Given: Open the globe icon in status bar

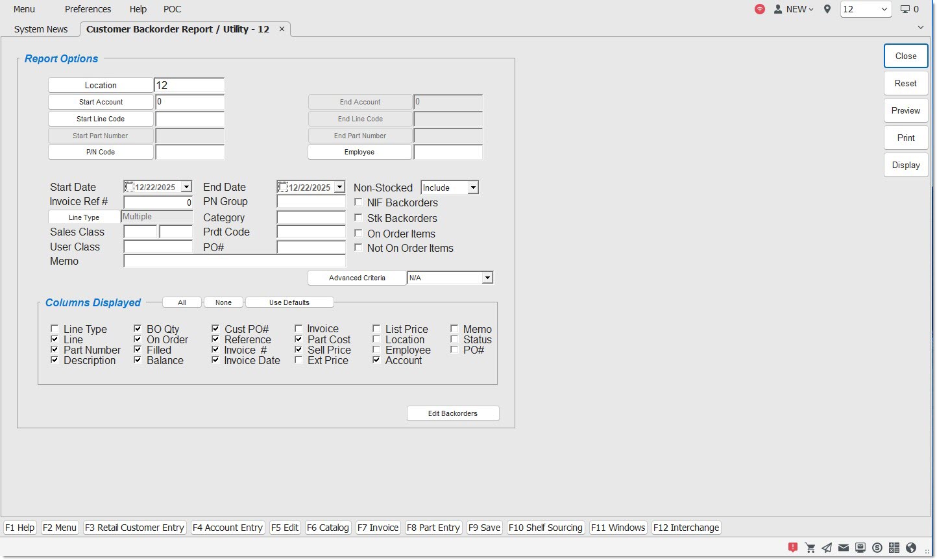Looking at the screenshot, I should pos(911,548).
